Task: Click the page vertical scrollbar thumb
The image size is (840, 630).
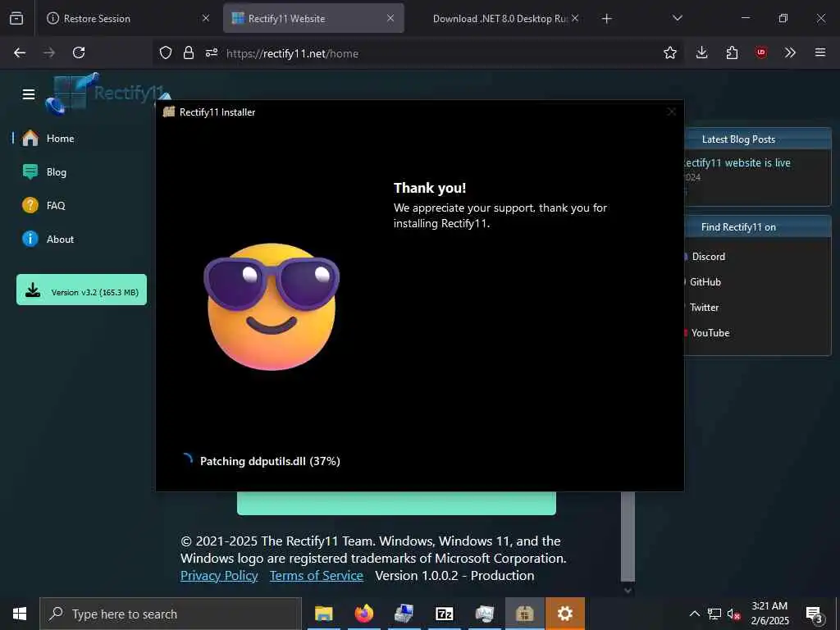Action: (x=628, y=536)
